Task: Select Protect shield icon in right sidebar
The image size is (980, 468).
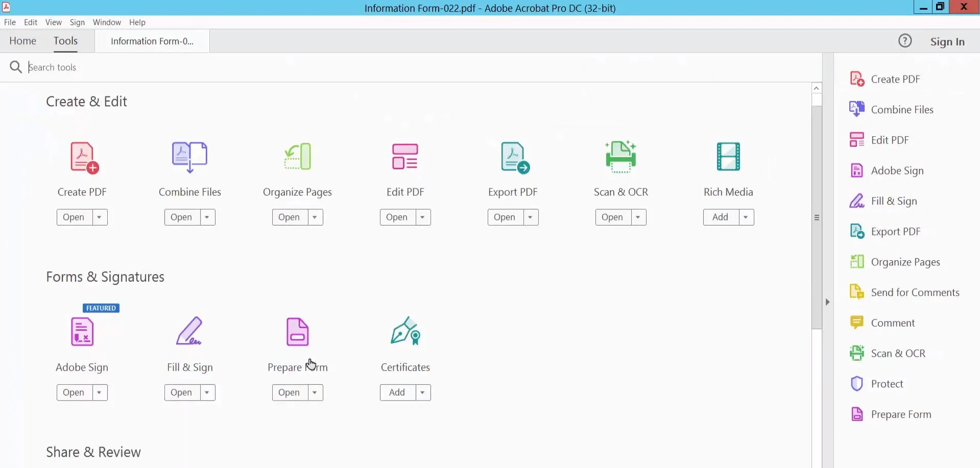Action: pyautogui.click(x=857, y=383)
